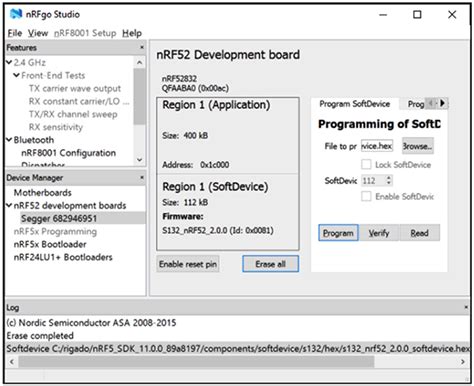
Task: Click Log scrollbar right arrow
Action: (463, 361)
